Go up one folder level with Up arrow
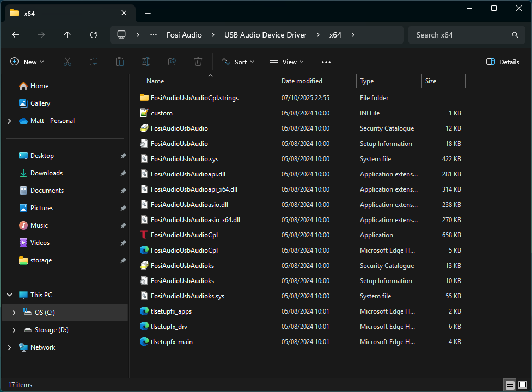This screenshot has width=532, height=392. (x=68, y=35)
